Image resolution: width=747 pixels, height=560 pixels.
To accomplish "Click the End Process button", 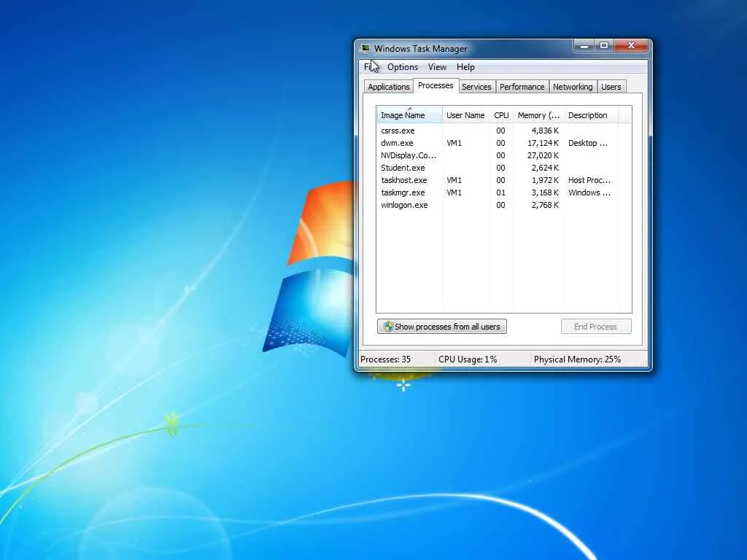I will [x=596, y=327].
